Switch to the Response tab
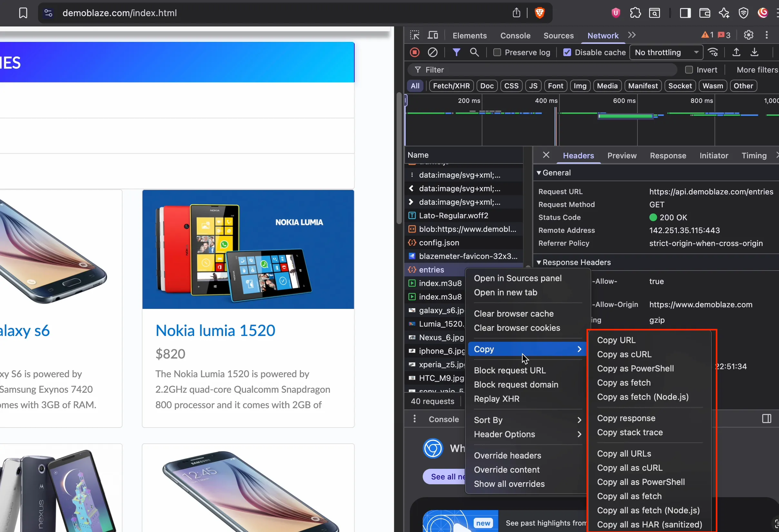779x532 pixels. point(668,155)
